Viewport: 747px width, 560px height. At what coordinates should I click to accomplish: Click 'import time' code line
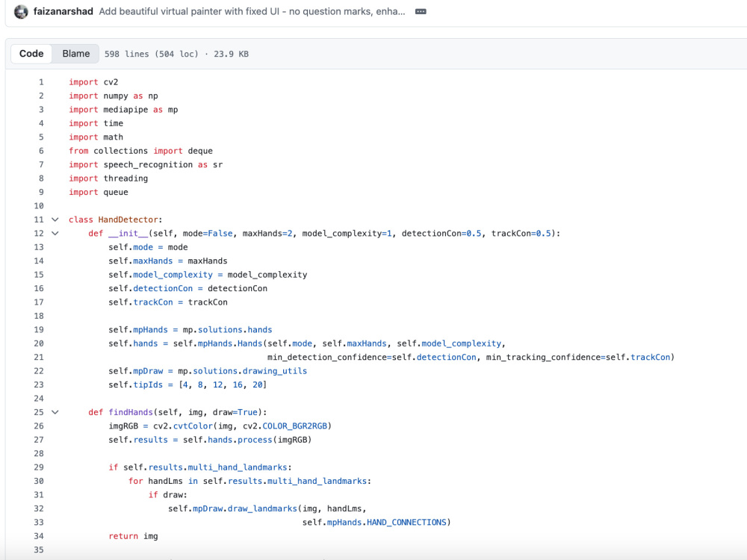click(96, 123)
